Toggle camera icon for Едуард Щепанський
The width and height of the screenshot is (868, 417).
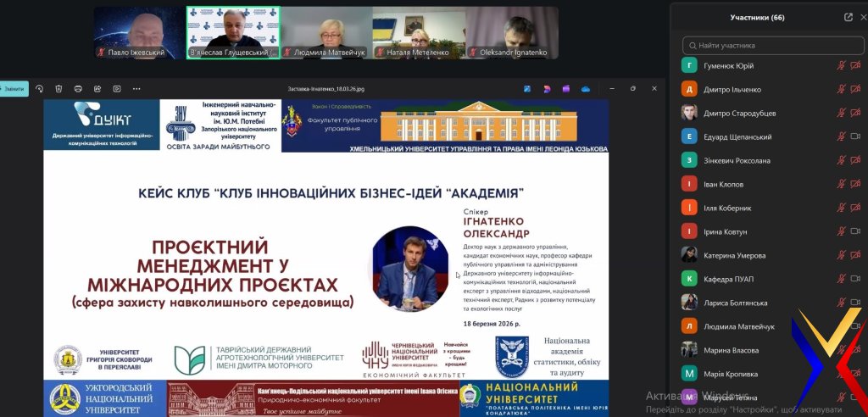855,136
